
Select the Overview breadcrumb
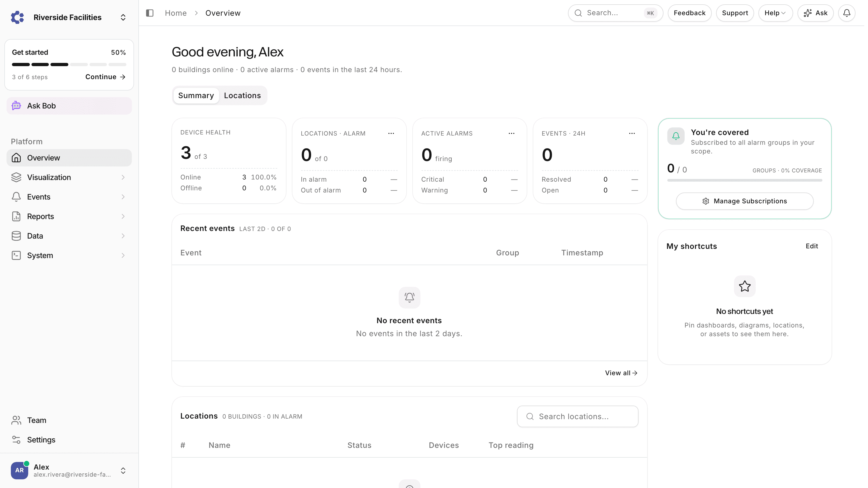(223, 13)
